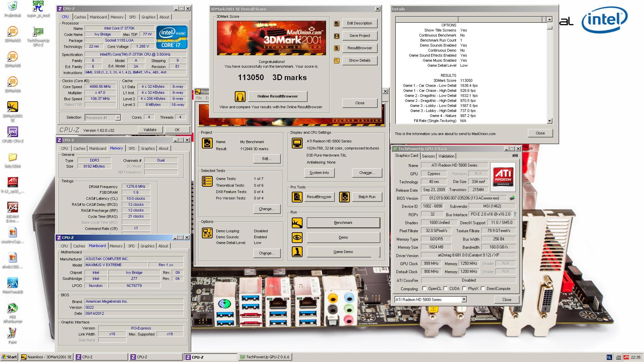Click the Core Speed value in CPU-Z

[x=100, y=87]
